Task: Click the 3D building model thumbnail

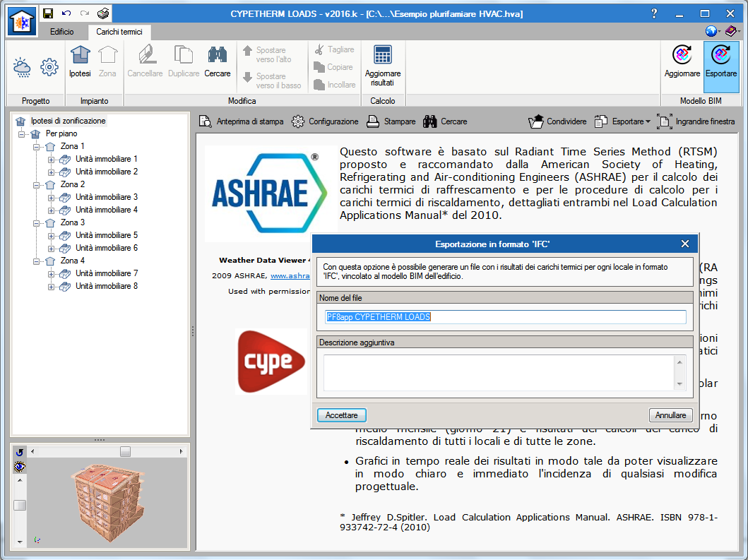Action: pos(107,502)
